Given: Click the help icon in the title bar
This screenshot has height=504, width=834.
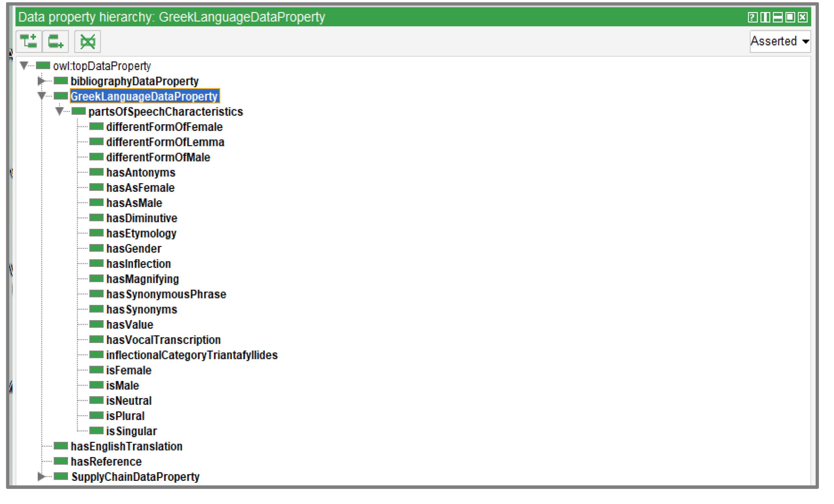Looking at the screenshot, I should (752, 17).
